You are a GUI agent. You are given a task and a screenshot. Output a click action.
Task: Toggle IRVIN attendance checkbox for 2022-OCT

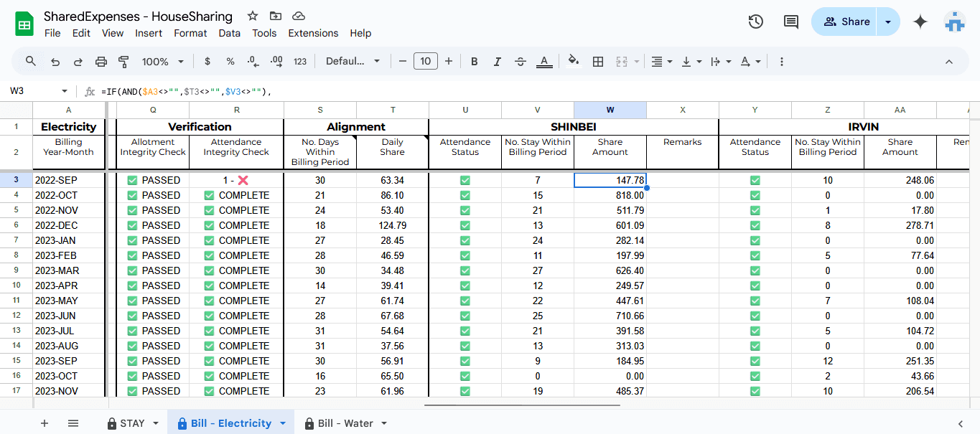(x=755, y=195)
